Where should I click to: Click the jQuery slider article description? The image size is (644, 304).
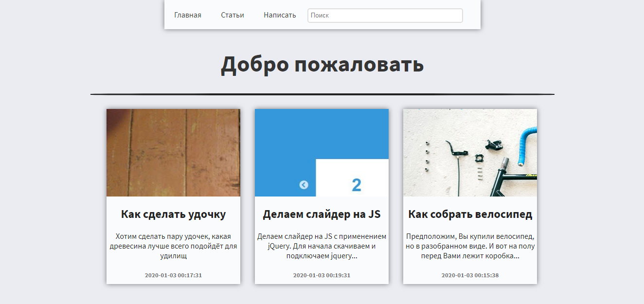tap(322, 246)
